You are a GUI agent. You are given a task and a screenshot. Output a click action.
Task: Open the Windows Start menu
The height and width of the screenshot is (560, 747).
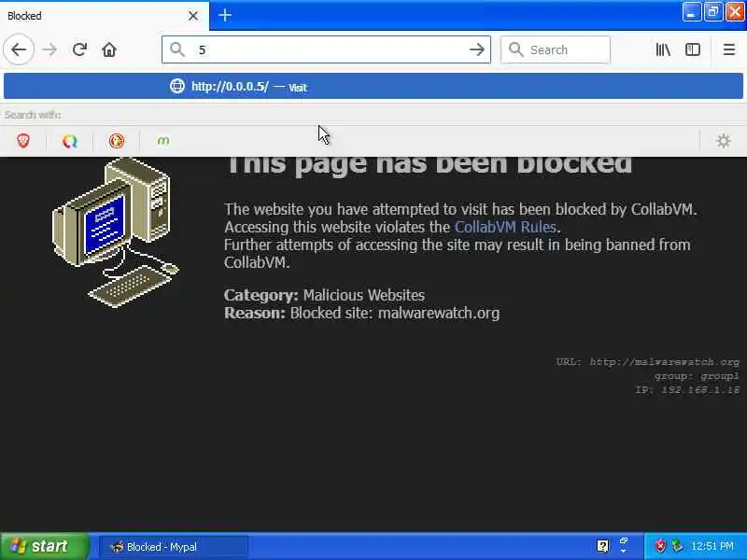pos(44,546)
